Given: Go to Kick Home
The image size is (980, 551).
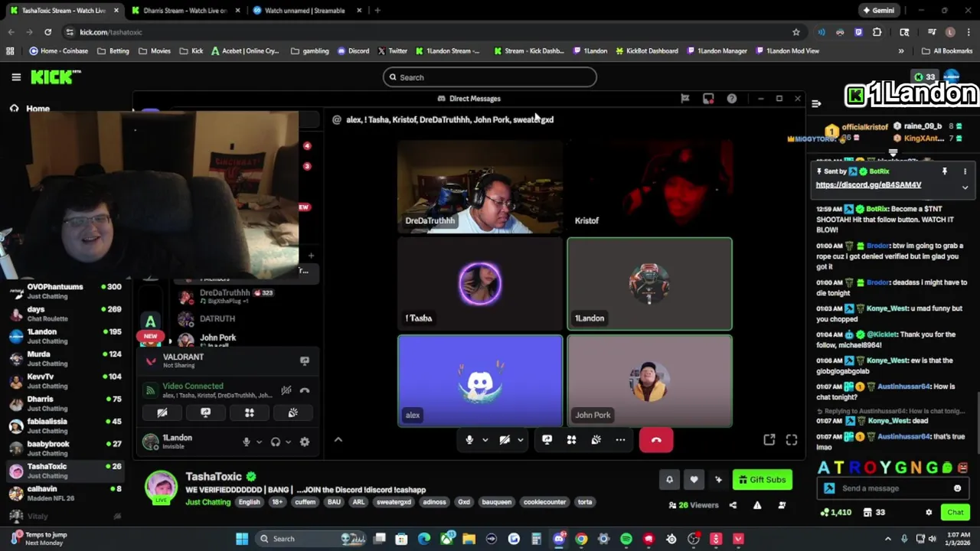Looking at the screenshot, I should 38,109.
